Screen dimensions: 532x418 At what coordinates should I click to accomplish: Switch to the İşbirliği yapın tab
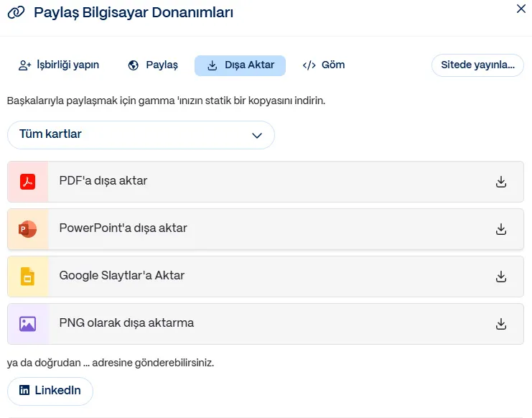click(59, 65)
